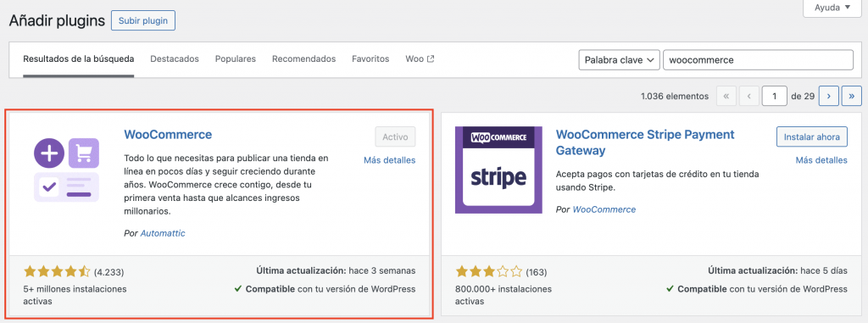Click the (163) ratings count
Image resolution: width=868 pixels, height=323 pixels.
(537, 272)
